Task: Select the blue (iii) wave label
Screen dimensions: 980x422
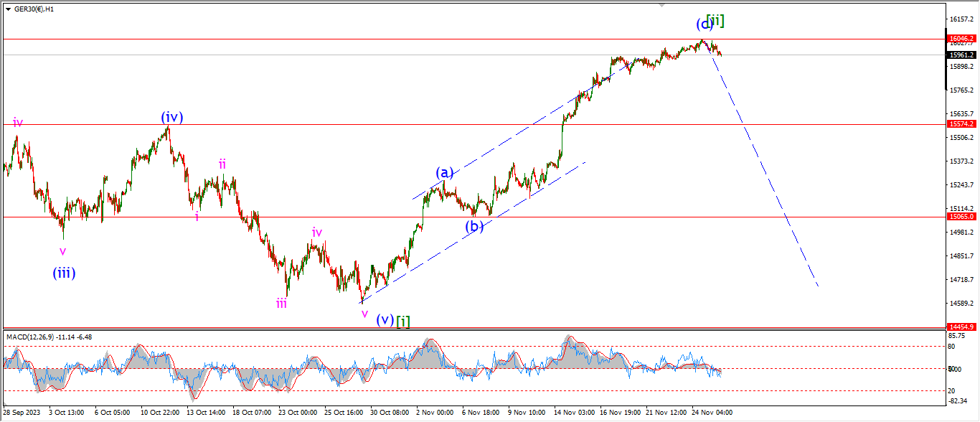Action: 64,273
